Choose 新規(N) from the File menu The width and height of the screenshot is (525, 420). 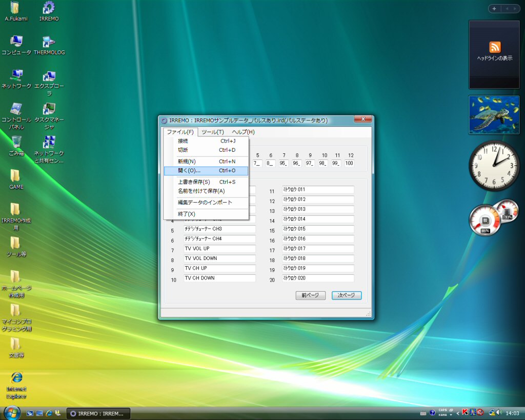click(206, 162)
